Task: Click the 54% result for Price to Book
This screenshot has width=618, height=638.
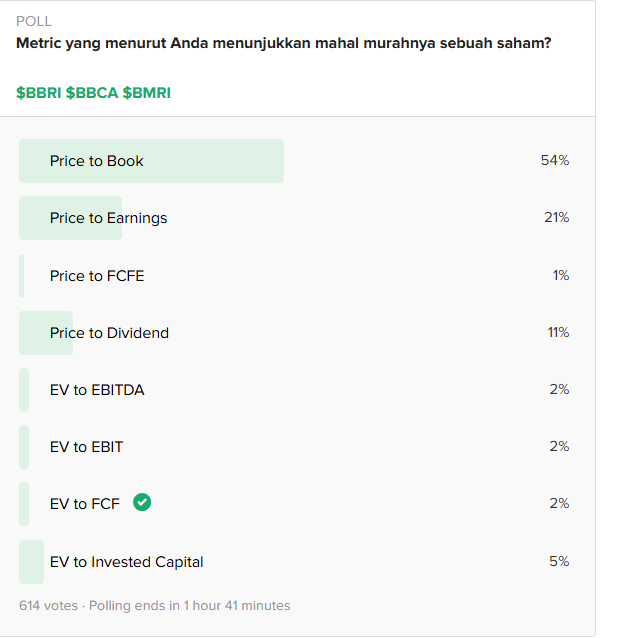Action: tap(555, 160)
